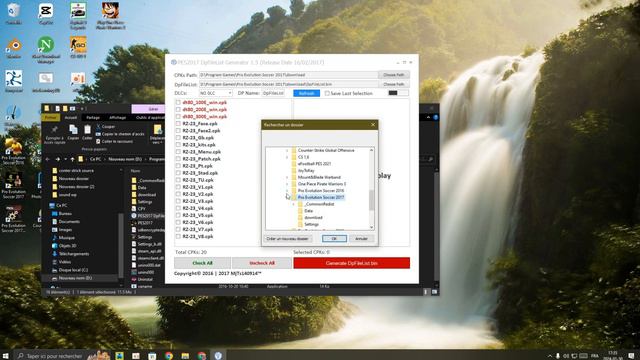Open the second Chrome taskbar icon
Viewport: 640px width, 360px height.
202,356
